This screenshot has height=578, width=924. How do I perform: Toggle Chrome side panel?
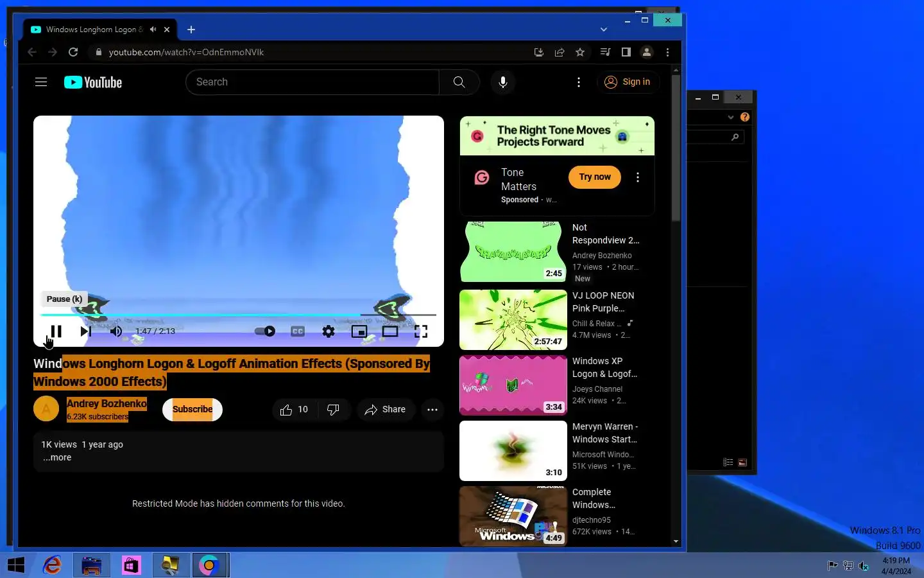pos(626,52)
